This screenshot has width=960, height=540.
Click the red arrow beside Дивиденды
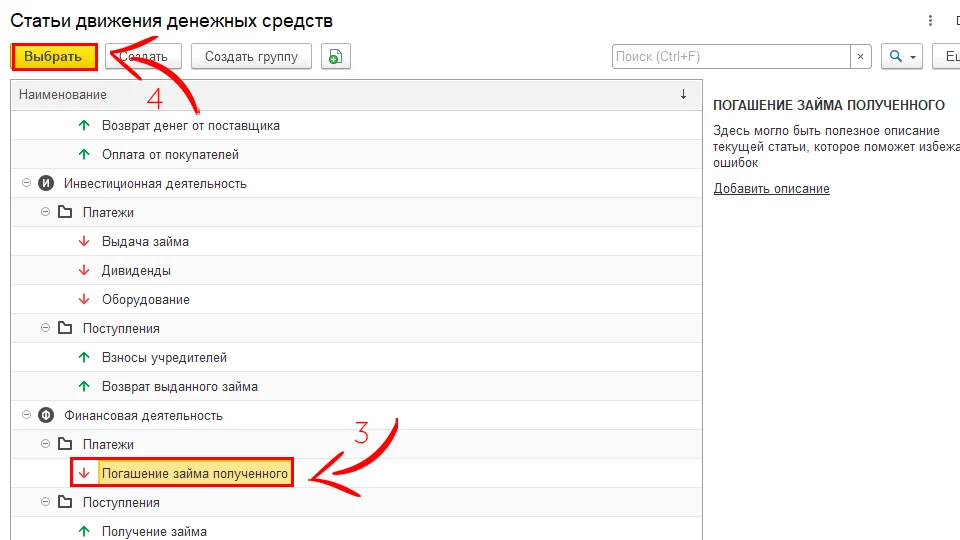pyautogui.click(x=84, y=271)
